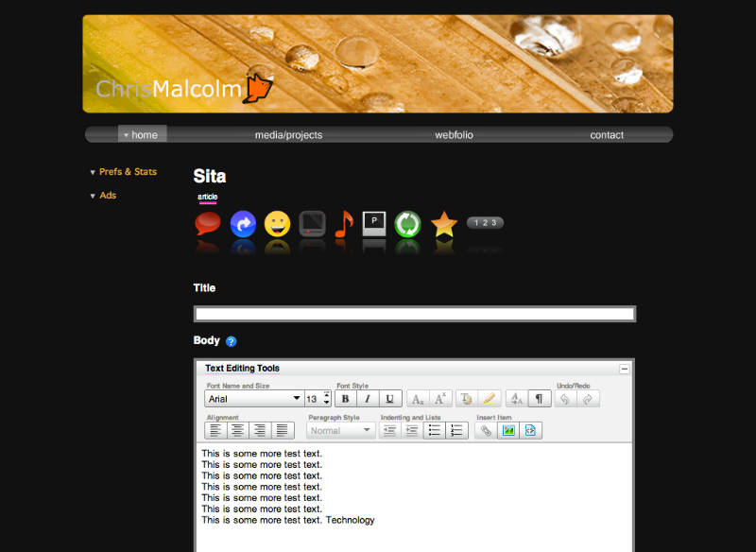Click the orange music note icon

(343, 224)
